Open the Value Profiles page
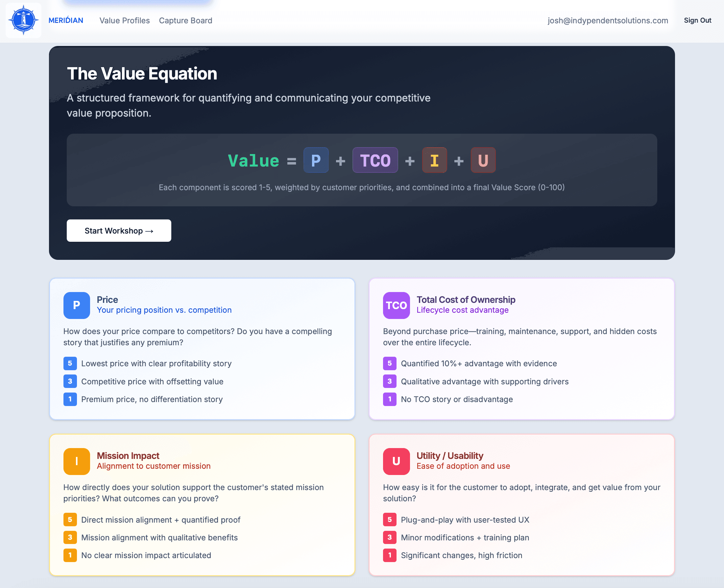 click(x=124, y=21)
